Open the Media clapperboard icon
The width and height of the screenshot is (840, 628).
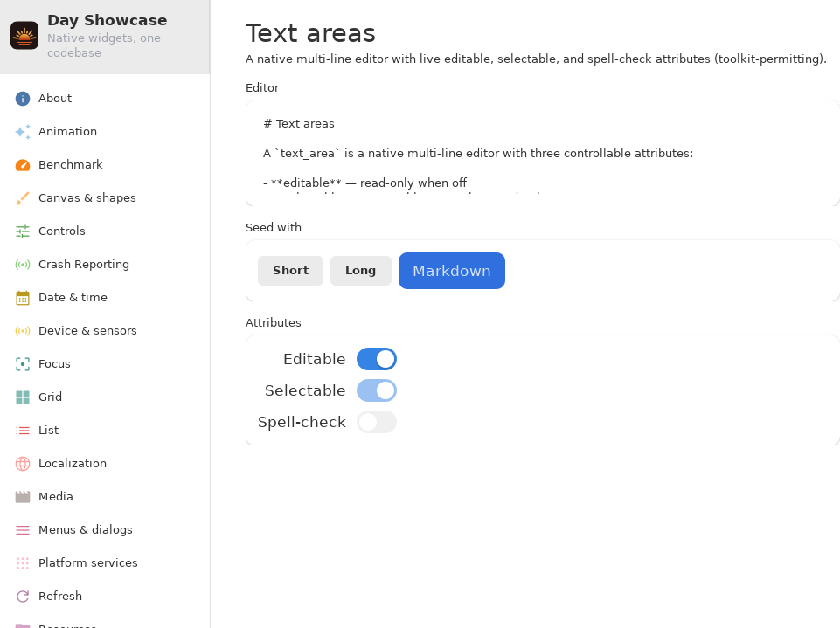coord(23,497)
